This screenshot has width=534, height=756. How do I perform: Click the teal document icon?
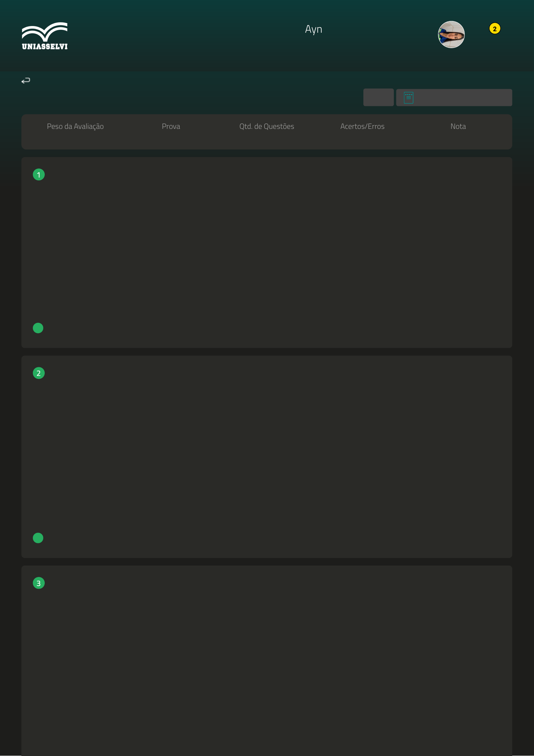point(408,98)
